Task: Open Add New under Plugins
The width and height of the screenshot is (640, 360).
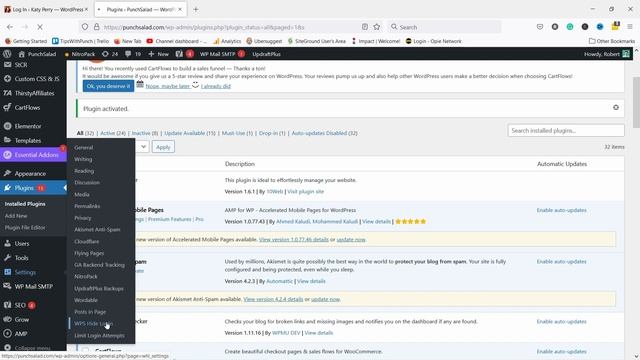Action: [x=16, y=216]
